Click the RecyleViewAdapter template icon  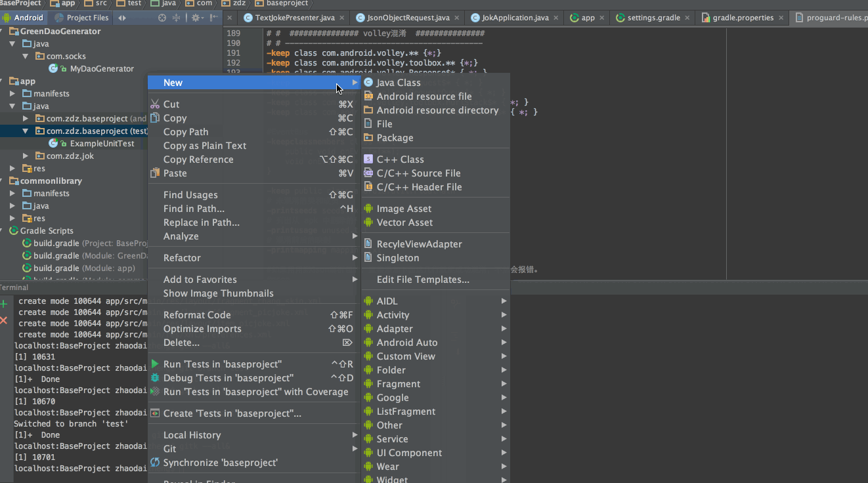(368, 243)
